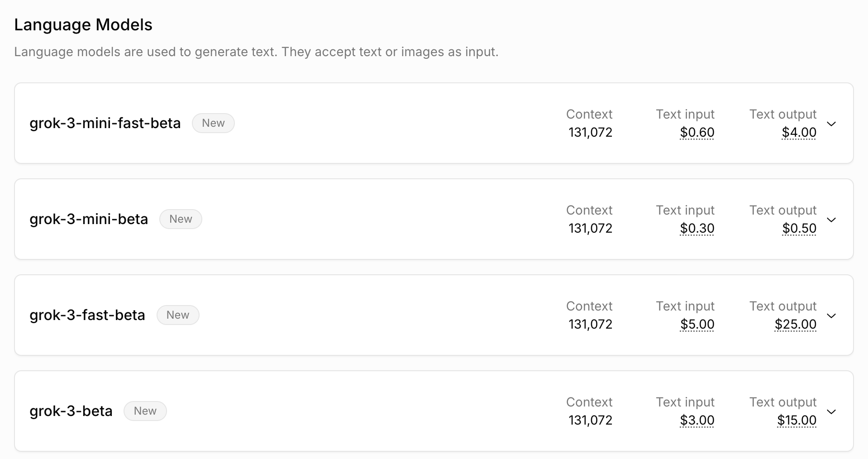
Task: Click the $3.00 text input price
Action: 697,421
